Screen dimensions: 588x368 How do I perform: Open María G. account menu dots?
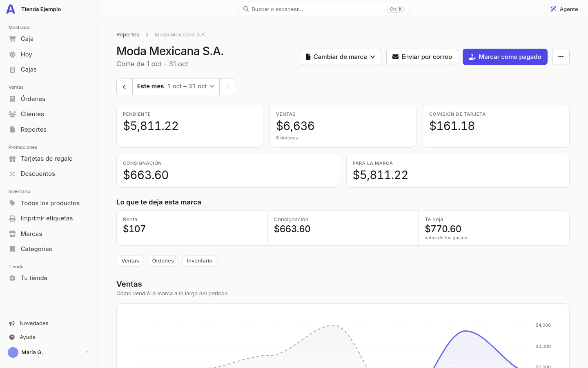tap(88, 352)
